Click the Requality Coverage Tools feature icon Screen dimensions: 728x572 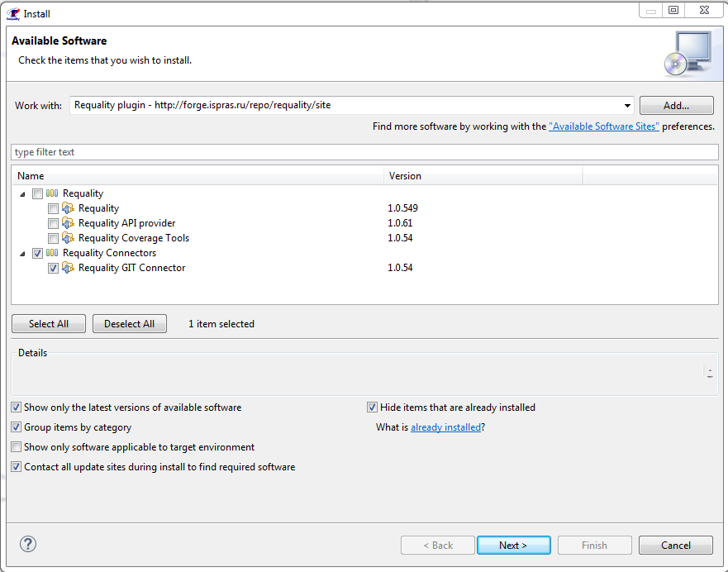(69, 238)
